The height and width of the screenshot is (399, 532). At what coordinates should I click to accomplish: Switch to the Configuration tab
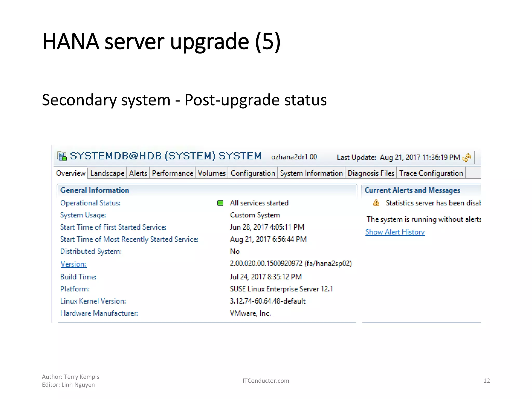coord(253,173)
